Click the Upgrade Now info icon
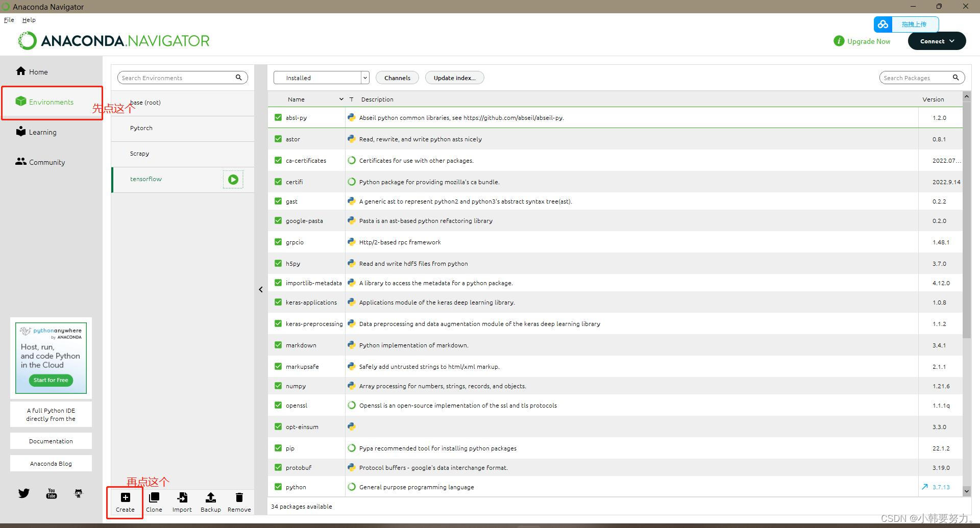Viewport: 980px width, 528px height. coord(839,41)
